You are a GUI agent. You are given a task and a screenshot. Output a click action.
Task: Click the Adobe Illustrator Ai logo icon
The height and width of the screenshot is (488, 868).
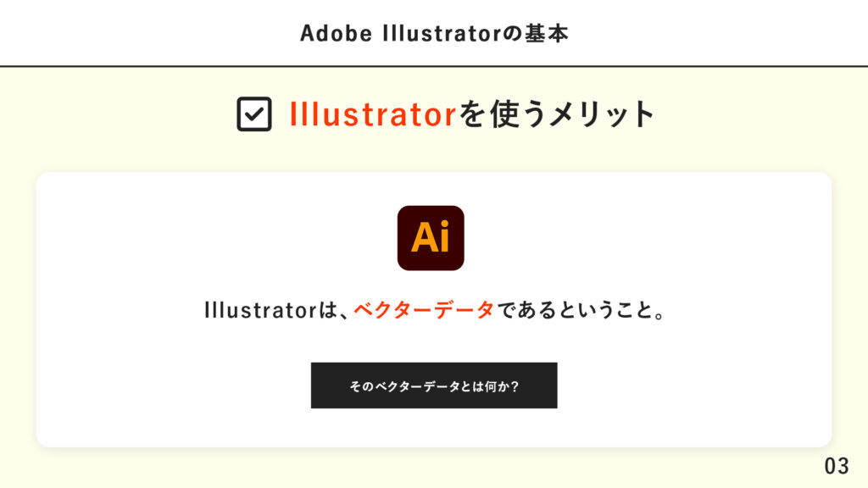pos(431,238)
